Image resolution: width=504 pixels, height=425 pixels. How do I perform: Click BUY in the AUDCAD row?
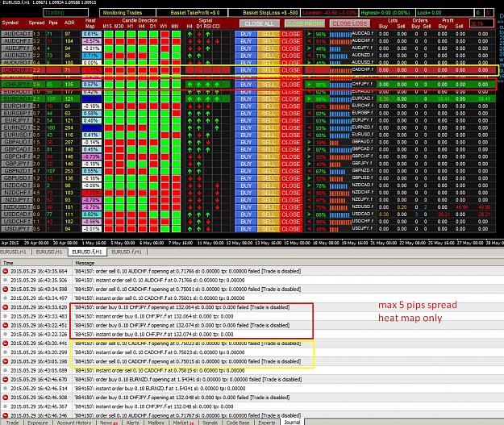[x=246, y=34]
